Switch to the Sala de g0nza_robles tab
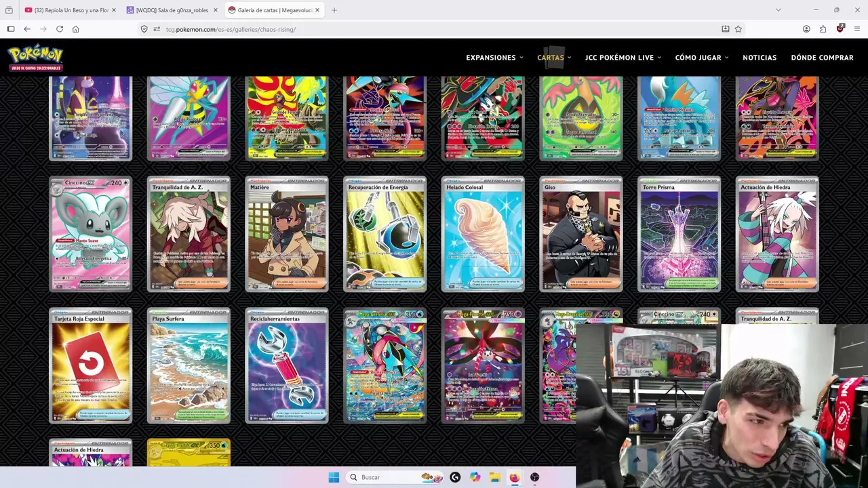868x488 pixels. tap(172, 10)
